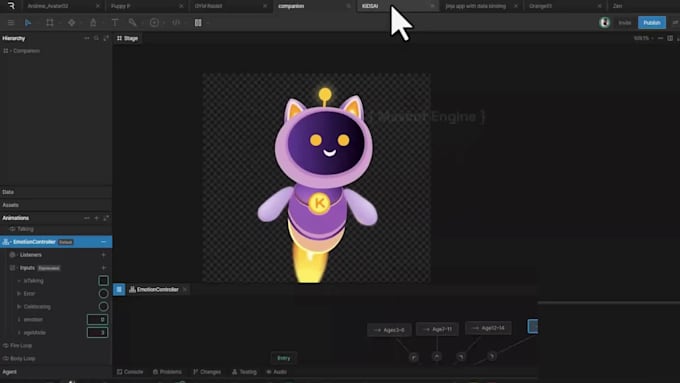This screenshot has width=680, height=383.
Task: Collapse Animations panel with dash icon
Action: tap(87, 218)
